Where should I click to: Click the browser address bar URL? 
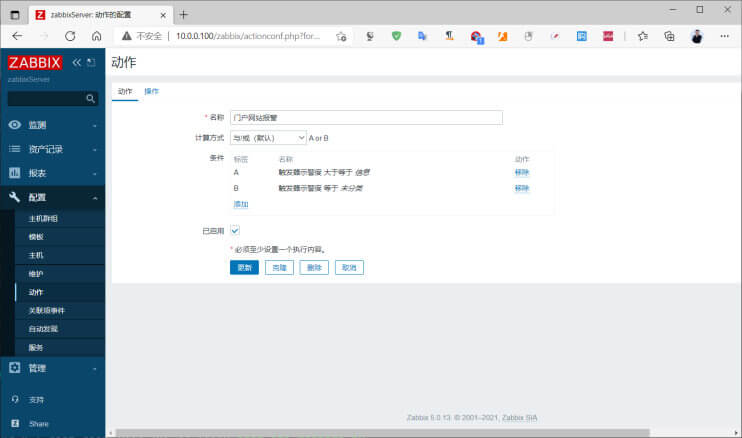click(248, 36)
